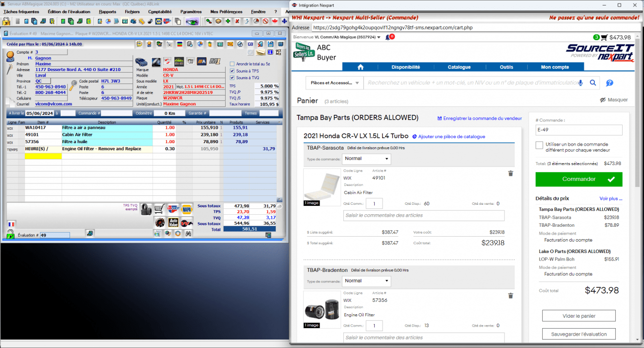Click the shopping cart icon in evaluation footer

[x=160, y=209]
